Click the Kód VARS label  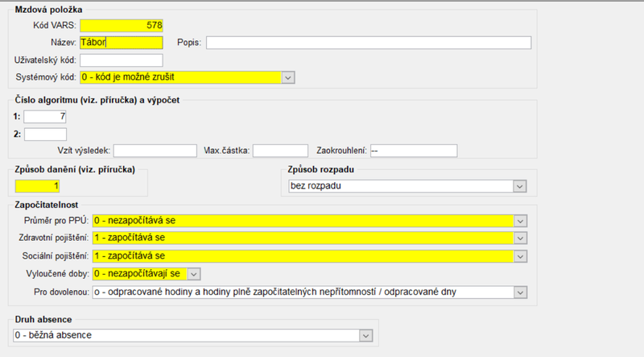tap(55, 26)
